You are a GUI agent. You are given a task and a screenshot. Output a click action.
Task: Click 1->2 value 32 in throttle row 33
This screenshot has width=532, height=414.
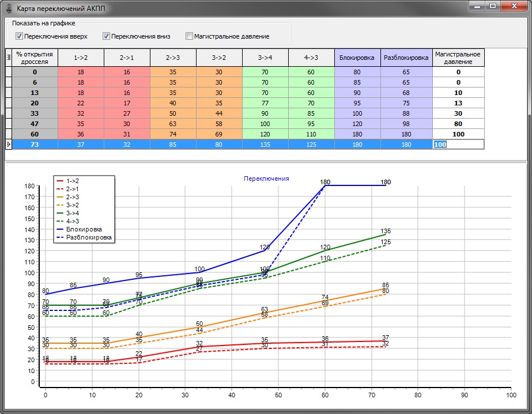81,113
